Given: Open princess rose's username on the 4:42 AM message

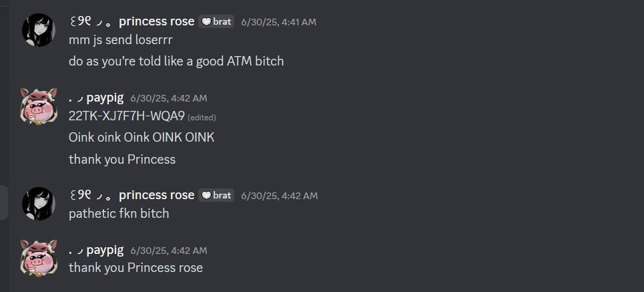Looking at the screenshot, I should [131, 195].
